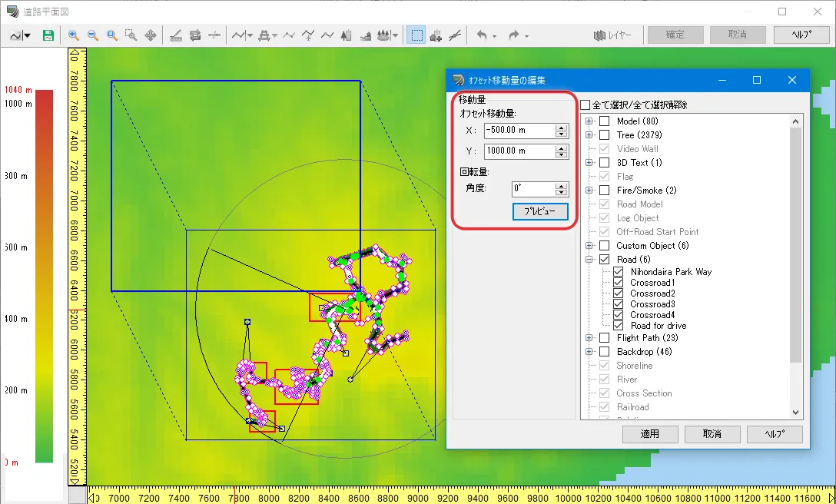
Task: Toggle the 全て選択/全て選択解除 checkbox
Action: [x=586, y=104]
